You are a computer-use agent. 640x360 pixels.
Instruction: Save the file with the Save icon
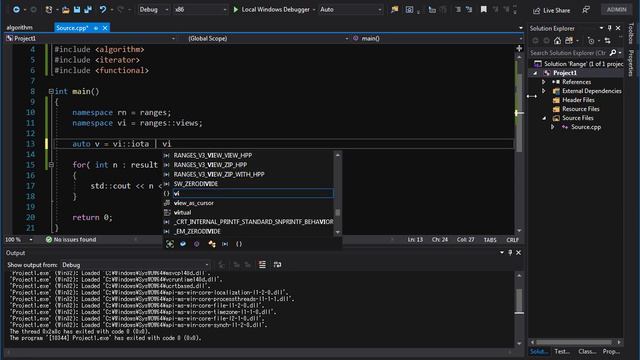(x=77, y=9)
